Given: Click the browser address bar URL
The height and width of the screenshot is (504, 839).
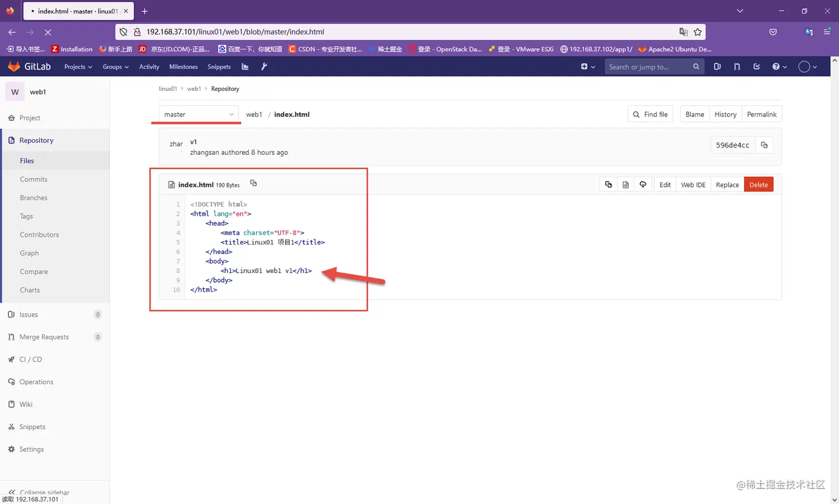Looking at the screenshot, I should click(x=235, y=32).
